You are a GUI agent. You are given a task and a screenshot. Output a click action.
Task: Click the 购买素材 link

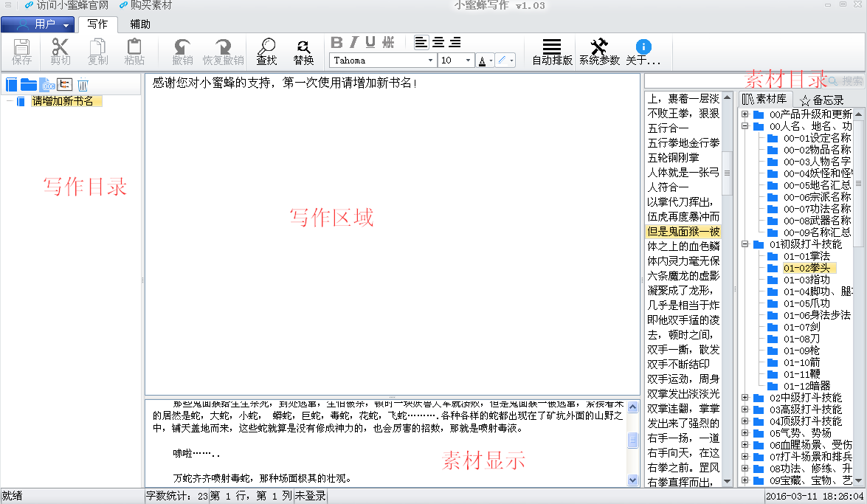click(145, 6)
